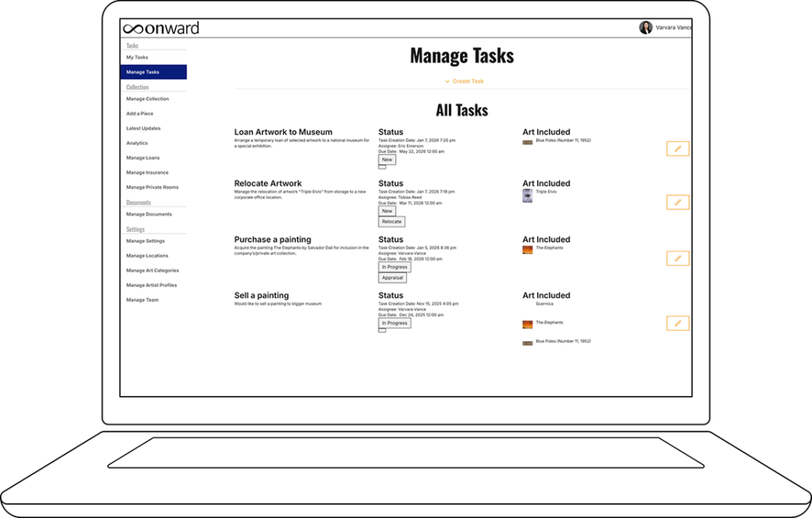Select Analytics from the sidebar
Screen dimensions: 812x518
[x=137, y=143]
